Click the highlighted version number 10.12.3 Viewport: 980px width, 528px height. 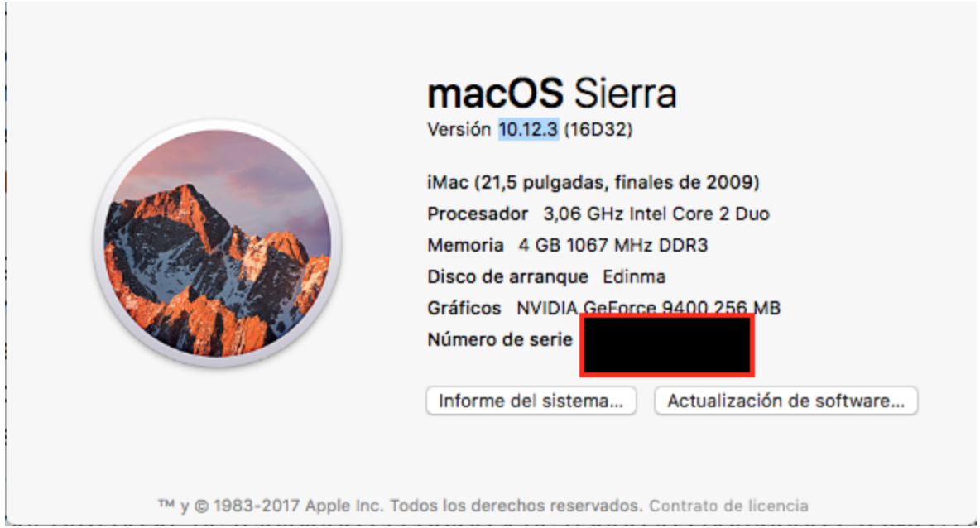pyautogui.click(x=528, y=130)
